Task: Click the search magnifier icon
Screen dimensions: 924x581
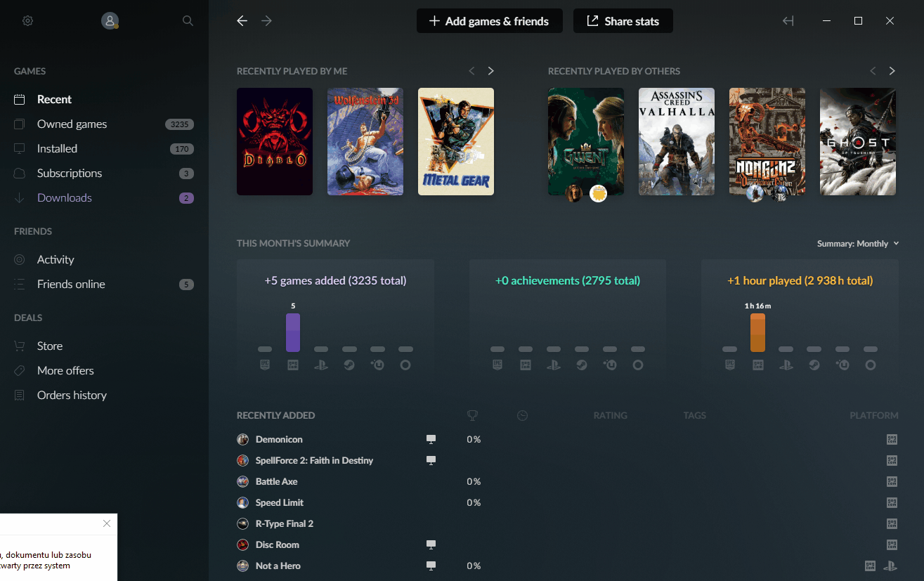Action: (188, 21)
